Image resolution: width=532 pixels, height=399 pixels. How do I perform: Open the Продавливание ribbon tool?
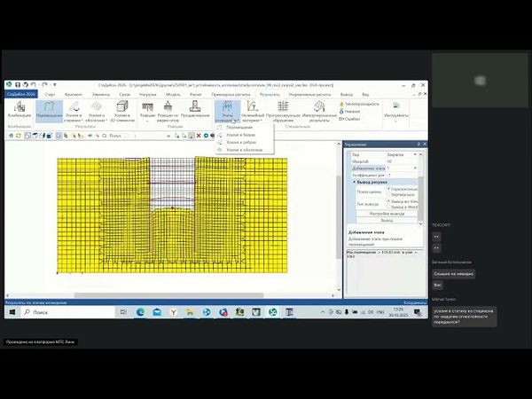pyautogui.click(x=195, y=110)
